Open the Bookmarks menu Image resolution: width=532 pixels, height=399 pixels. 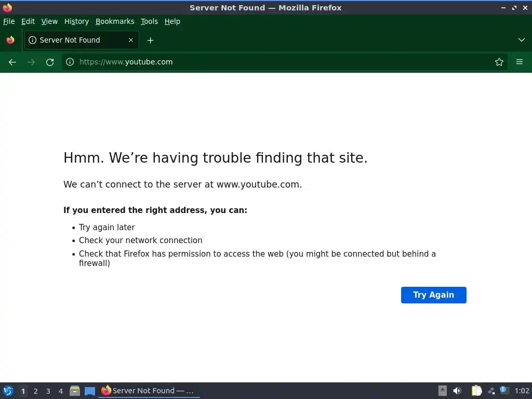tap(115, 21)
